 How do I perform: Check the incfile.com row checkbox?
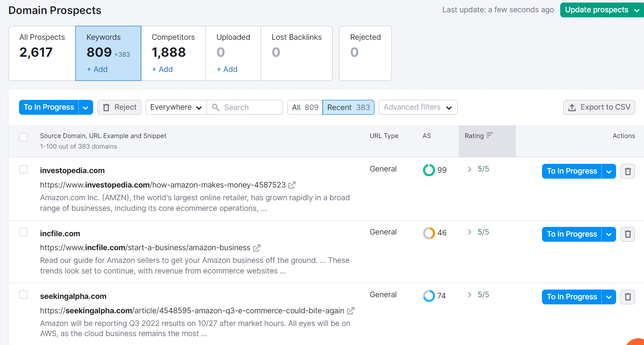coord(23,232)
